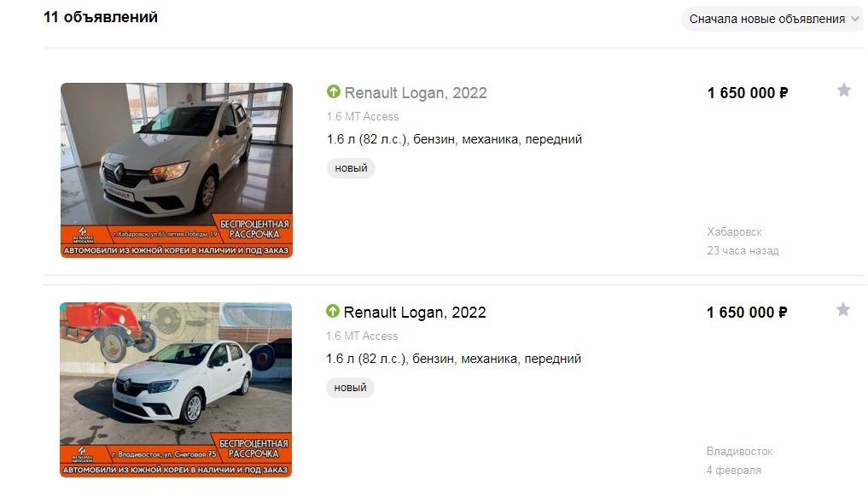Select the price of the Владивосток listing
The width and height of the screenshot is (868, 503).
[747, 312]
